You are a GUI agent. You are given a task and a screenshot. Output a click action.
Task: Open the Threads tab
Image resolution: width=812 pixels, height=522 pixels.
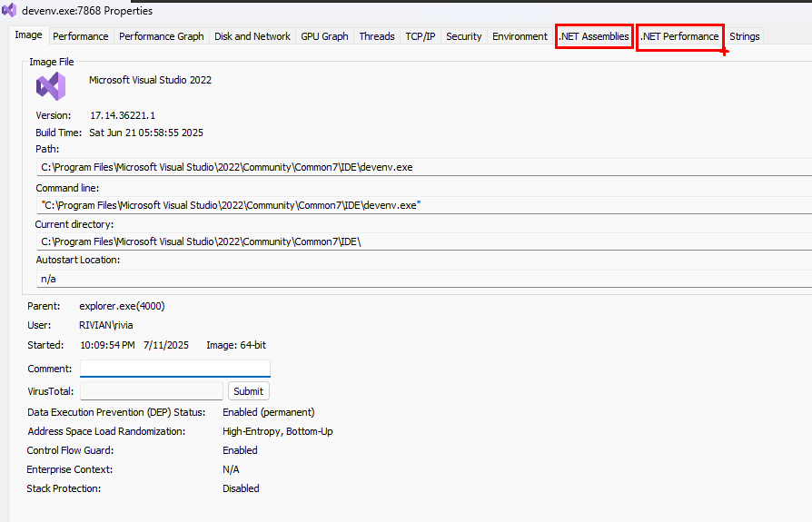pos(376,36)
